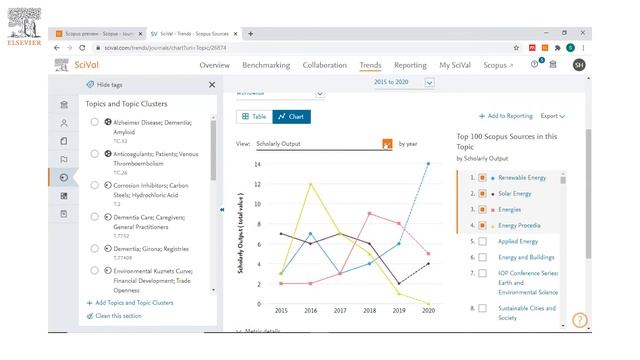Screen dimensions: 640x360
Task: Open Export dropdown menu
Action: (x=553, y=116)
